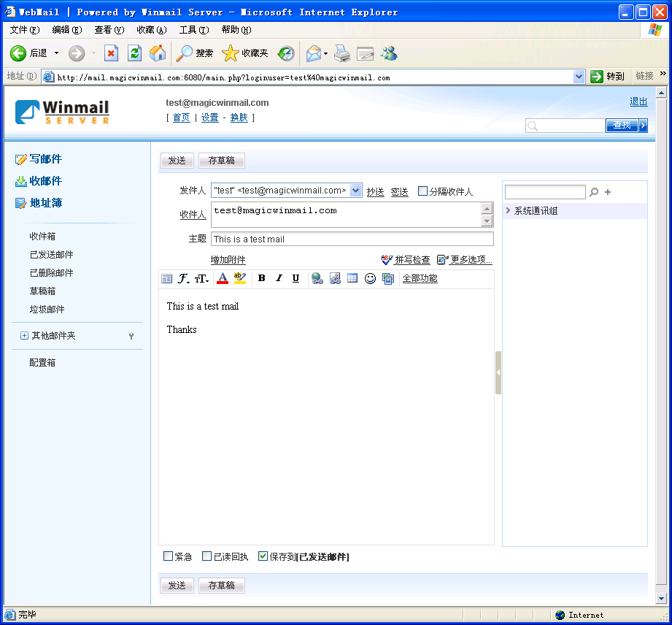Click the 增加附件 add attachment link
The height and width of the screenshot is (625, 672).
click(x=228, y=260)
